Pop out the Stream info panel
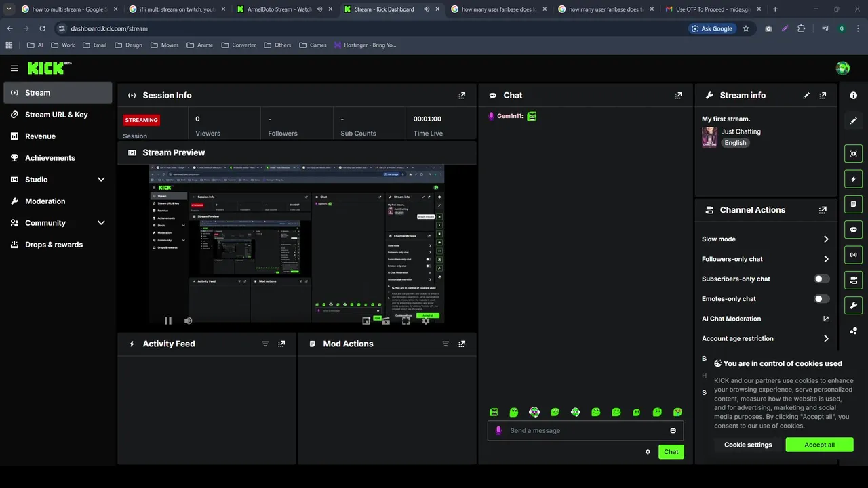This screenshot has width=868, height=488. [x=823, y=96]
